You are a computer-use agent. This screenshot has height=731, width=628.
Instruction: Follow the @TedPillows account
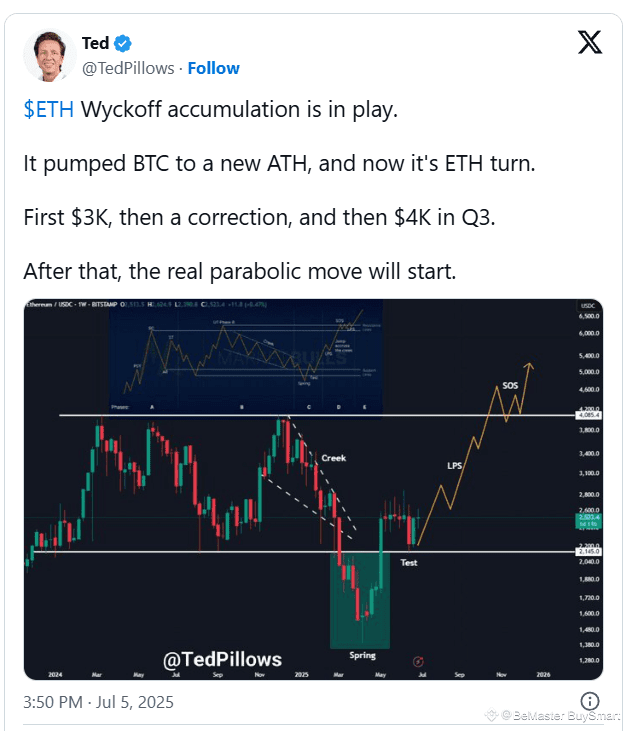214,68
